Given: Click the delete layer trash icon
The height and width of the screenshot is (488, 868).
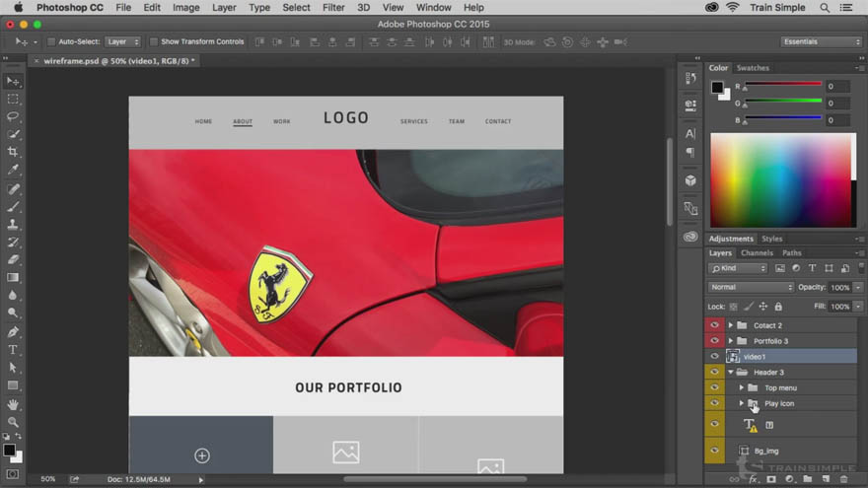Looking at the screenshot, I should tap(843, 479).
